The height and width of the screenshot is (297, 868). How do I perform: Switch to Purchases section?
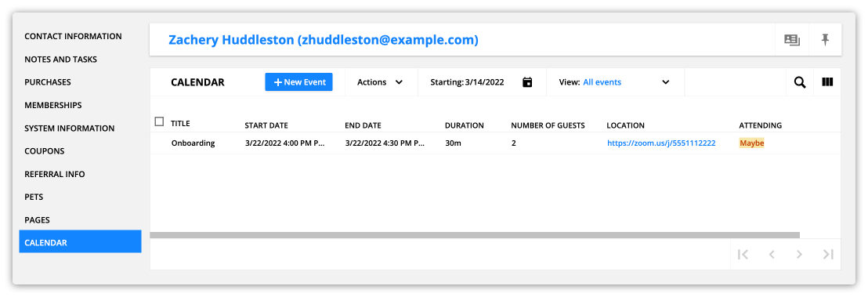48,82
